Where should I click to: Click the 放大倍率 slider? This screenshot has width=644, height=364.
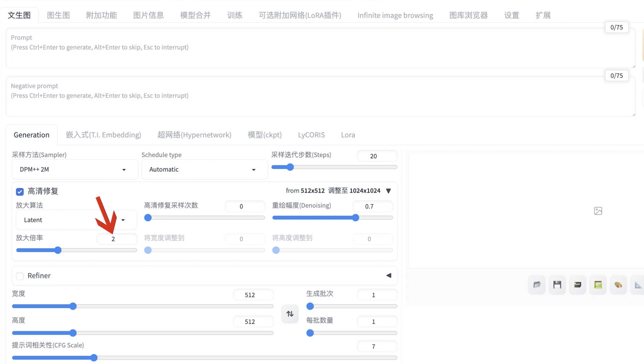click(x=76, y=250)
